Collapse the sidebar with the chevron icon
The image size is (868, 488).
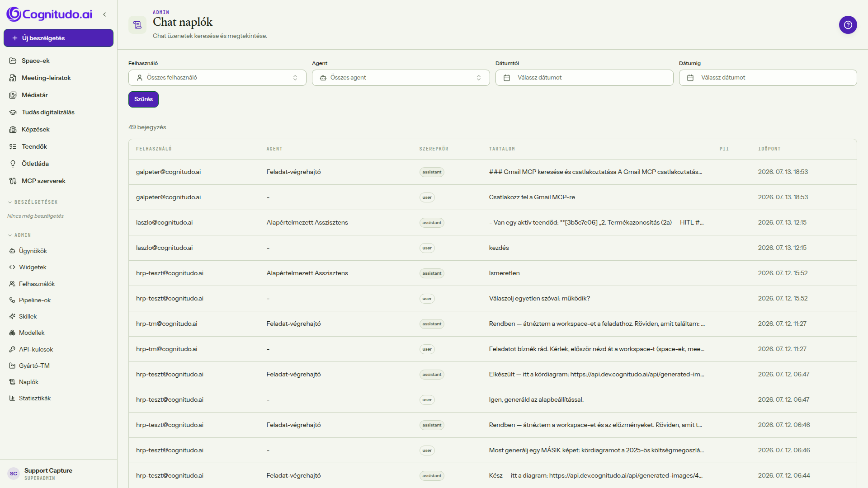click(104, 14)
